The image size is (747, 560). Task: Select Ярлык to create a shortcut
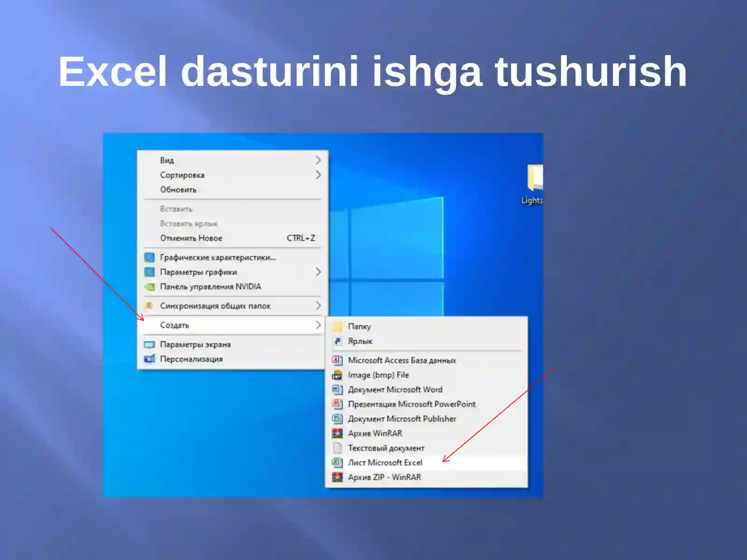[426, 341]
